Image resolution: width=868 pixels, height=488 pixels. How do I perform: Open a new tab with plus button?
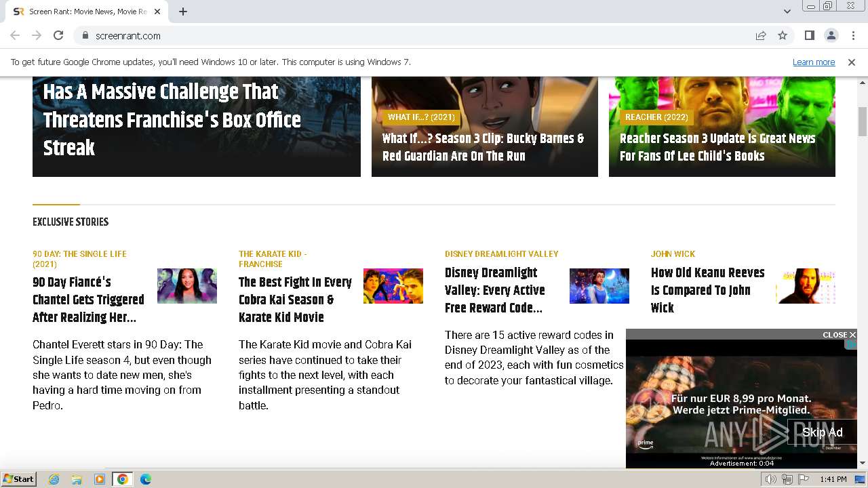coord(183,12)
